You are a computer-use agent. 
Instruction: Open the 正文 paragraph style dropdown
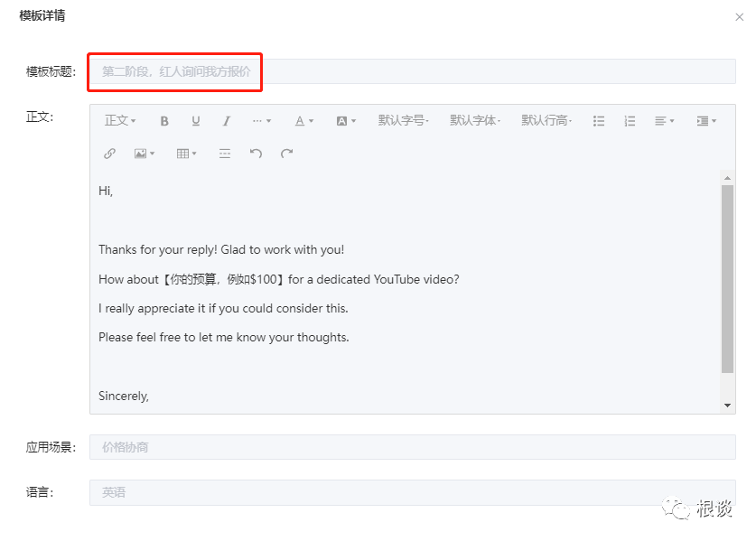[x=120, y=120]
